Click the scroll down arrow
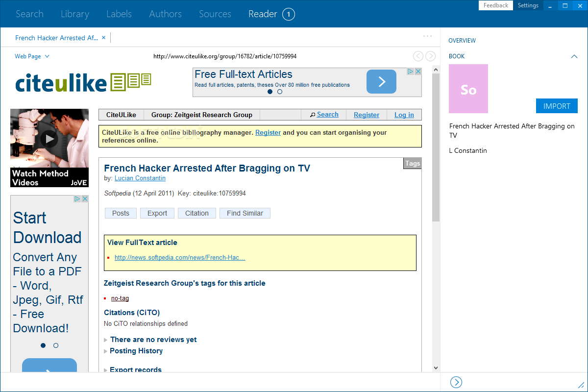Image resolution: width=588 pixels, height=392 pixels. 436,367
